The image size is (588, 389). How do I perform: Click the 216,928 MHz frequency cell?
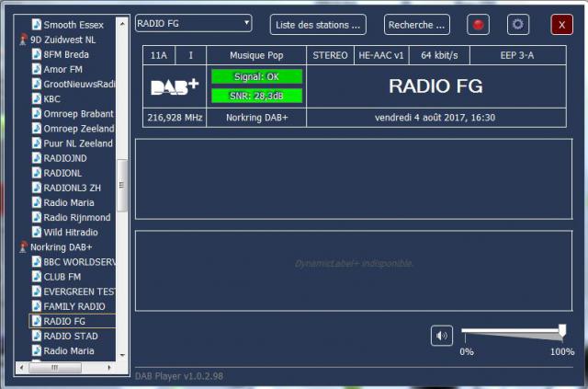(x=175, y=118)
